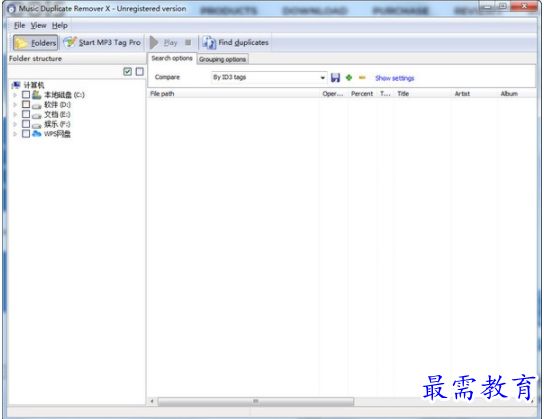This screenshot has height=419, width=544.
Task: Stop playback with the square button
Action: [188, 43]
